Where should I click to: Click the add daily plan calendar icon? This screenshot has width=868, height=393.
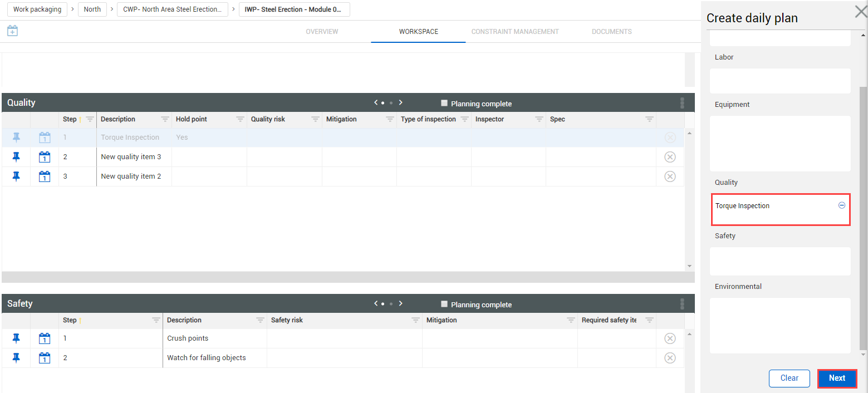[12, 31]
